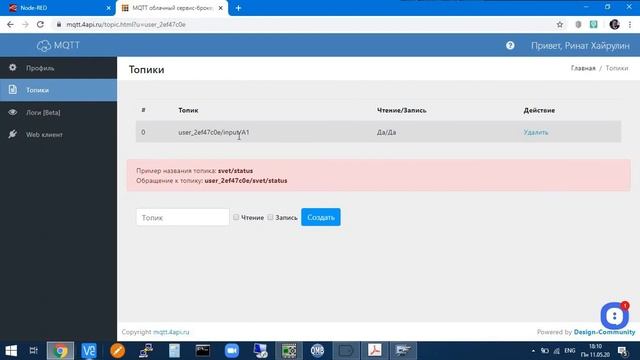Click the Да/Да permission cell

pos(386,132)
